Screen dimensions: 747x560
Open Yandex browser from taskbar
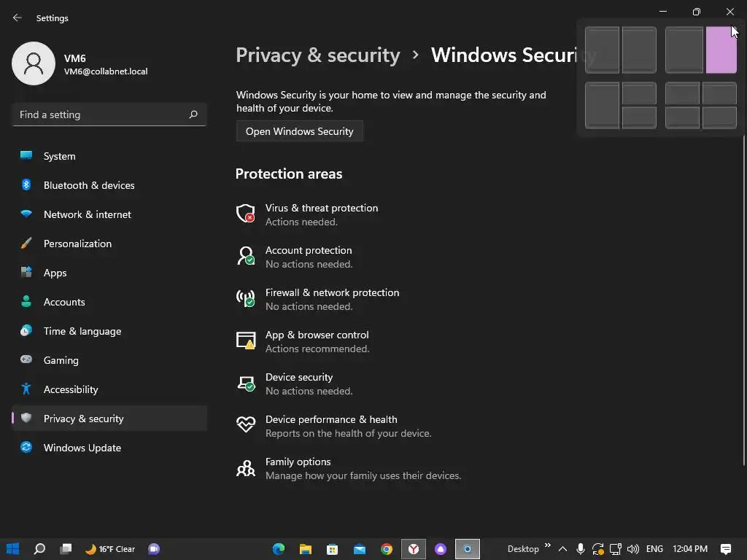[x=414, y=549]
